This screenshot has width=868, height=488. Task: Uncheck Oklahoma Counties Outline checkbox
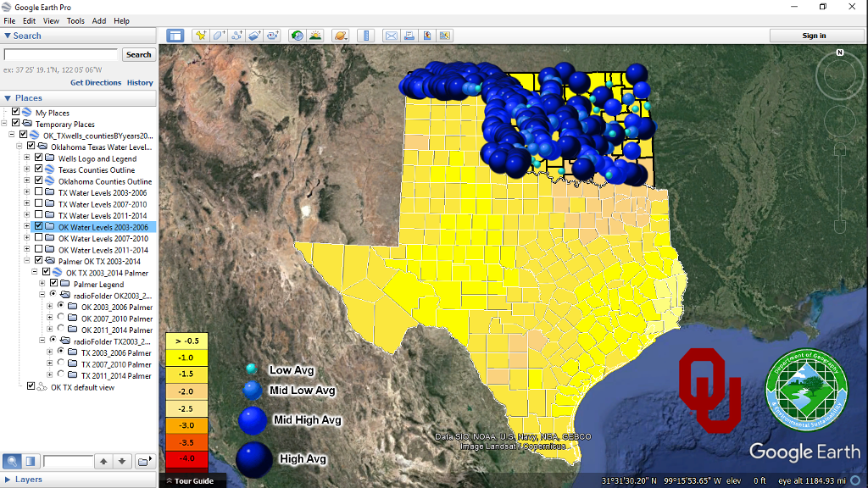point(38,180)
